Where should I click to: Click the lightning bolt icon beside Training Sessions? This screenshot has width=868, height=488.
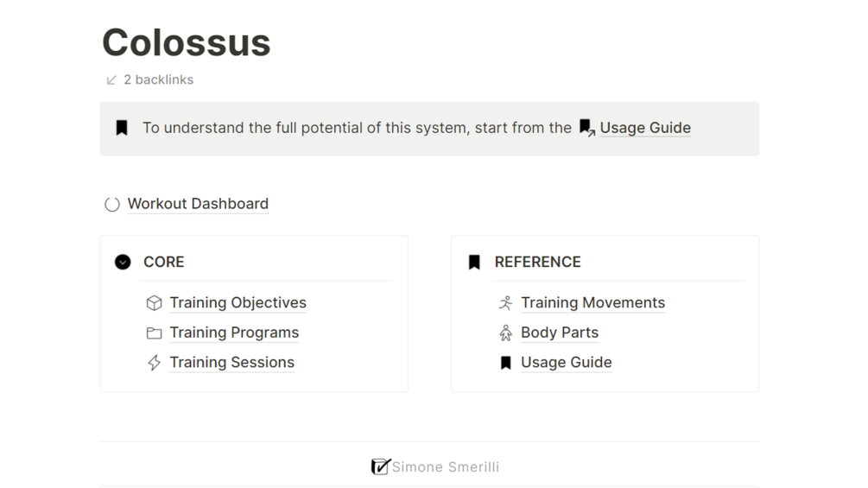tap(155, 363)
